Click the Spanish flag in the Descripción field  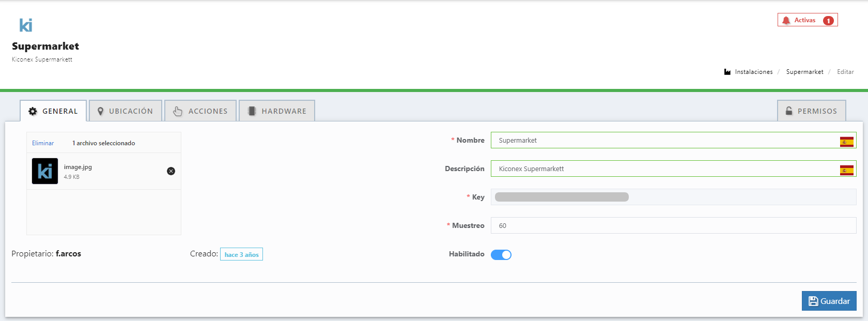[x=846, y=170]
